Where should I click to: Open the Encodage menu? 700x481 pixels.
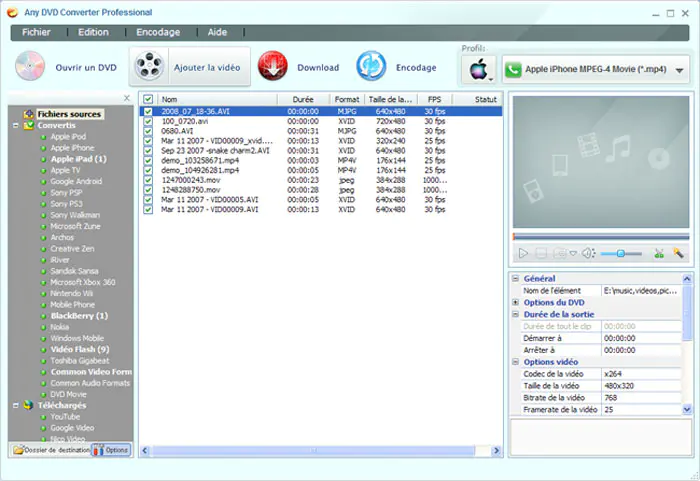[158, 32]
